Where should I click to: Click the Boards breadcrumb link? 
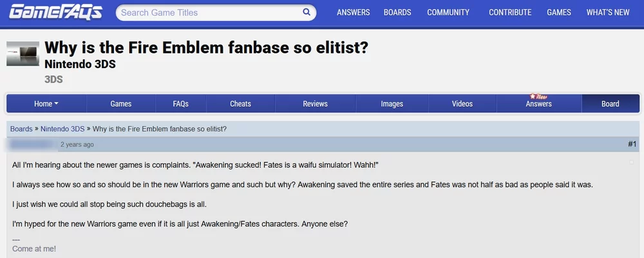point(21,129)
